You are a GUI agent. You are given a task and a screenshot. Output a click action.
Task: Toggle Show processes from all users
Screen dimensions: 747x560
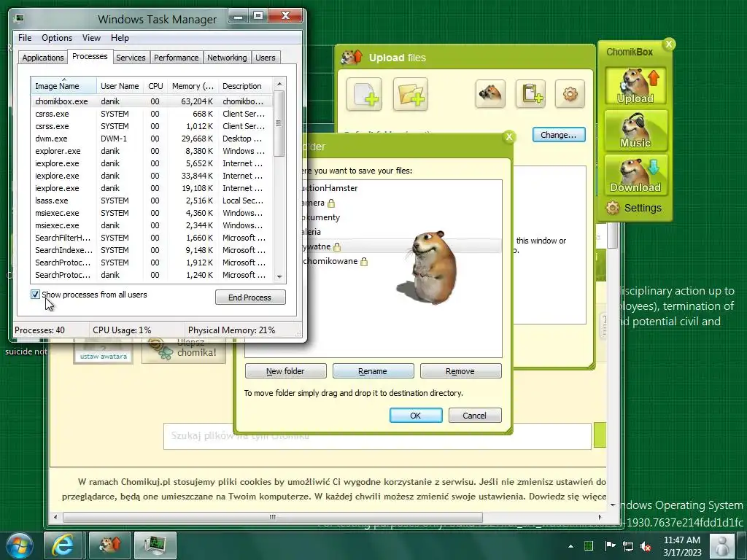pyautogui.click(x=35, y=295)
